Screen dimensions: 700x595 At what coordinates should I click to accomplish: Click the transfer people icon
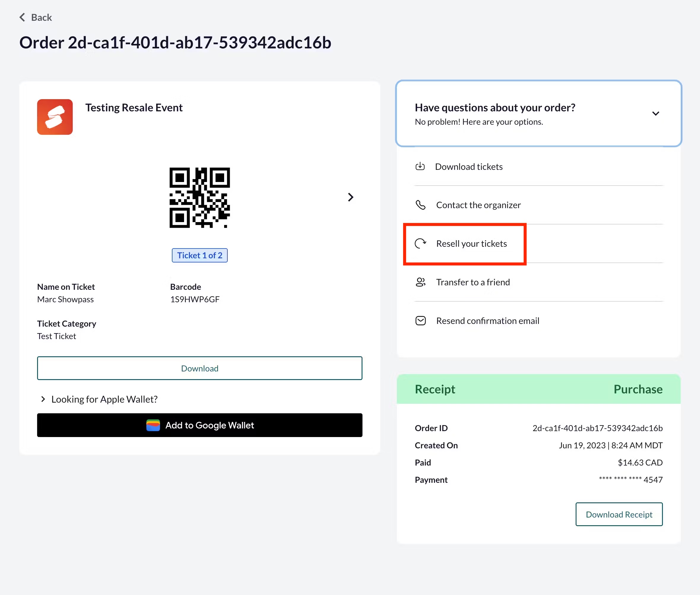point(420,282)
